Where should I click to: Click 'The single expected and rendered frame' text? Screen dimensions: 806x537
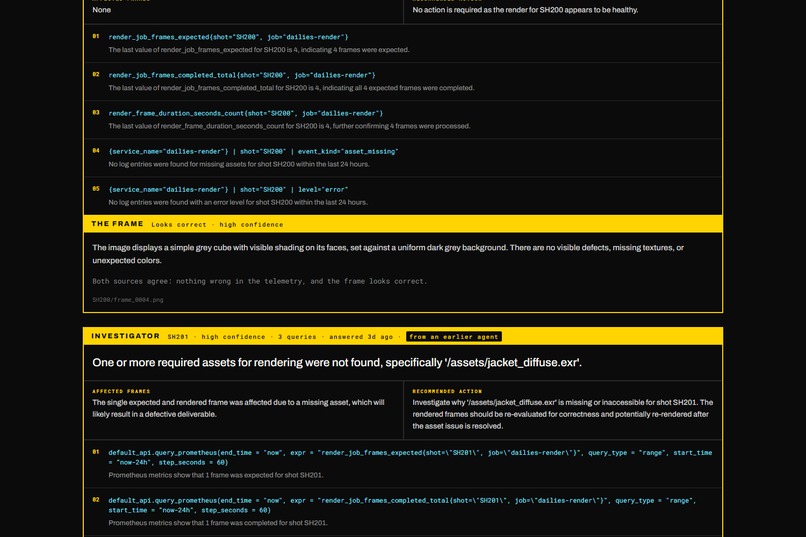(238, 409)
